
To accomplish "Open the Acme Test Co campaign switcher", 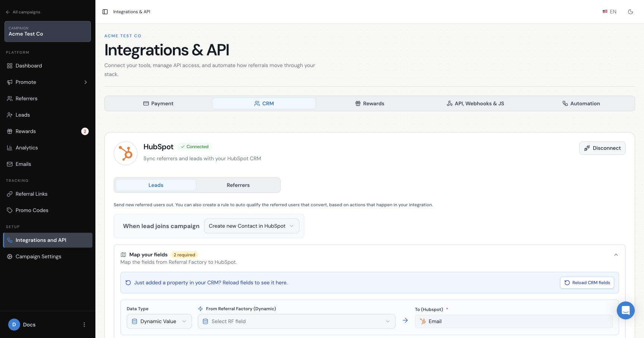I will (48, 31).
